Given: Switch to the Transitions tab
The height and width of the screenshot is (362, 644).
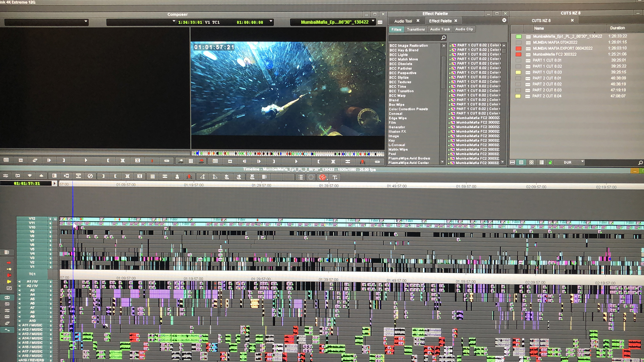Looking at the screenshot, I should click(x=416, y=29).
